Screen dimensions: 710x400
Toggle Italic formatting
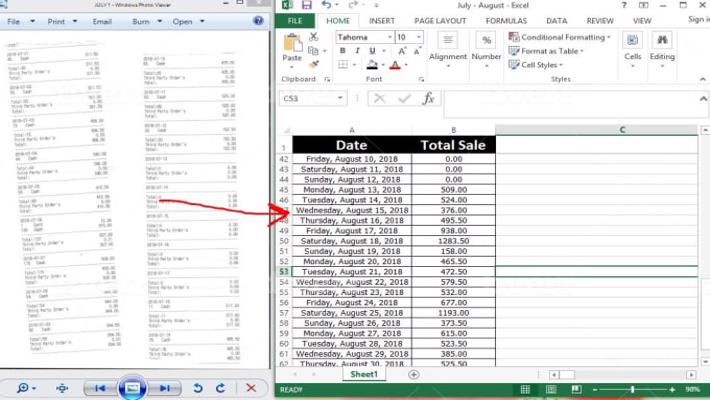click(x=358, y=51)
